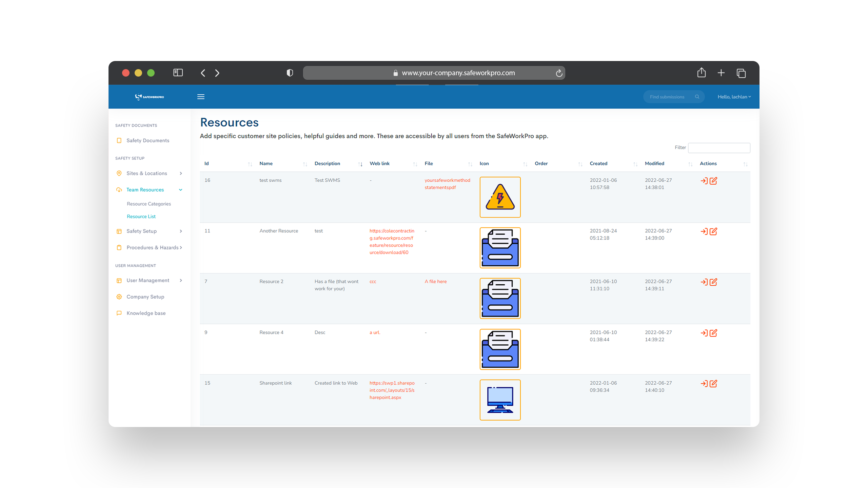Click the edit icon for Resource 4 row
Image resolution: width=868 pixels, height=488 pixels.
[713, 333]
